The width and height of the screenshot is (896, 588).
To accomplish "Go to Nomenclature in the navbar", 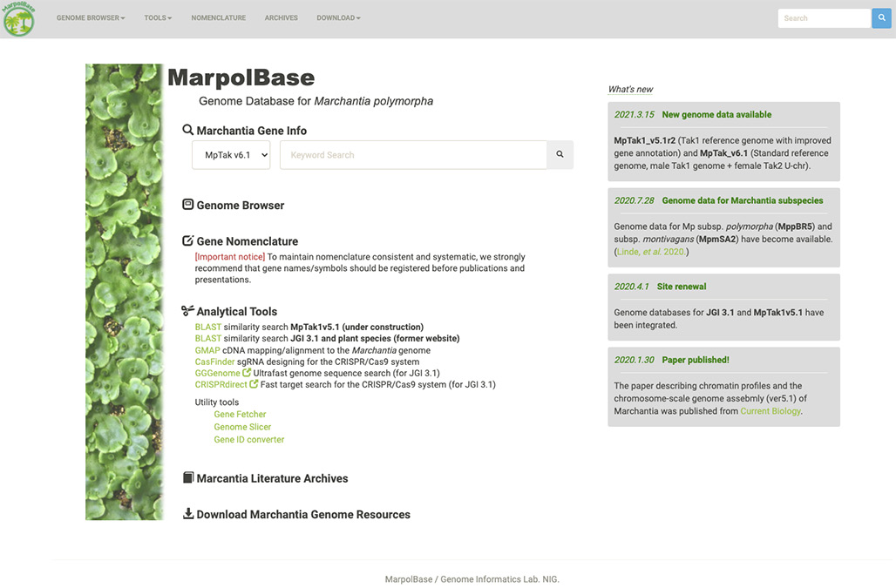I will [x=219, y=18].
